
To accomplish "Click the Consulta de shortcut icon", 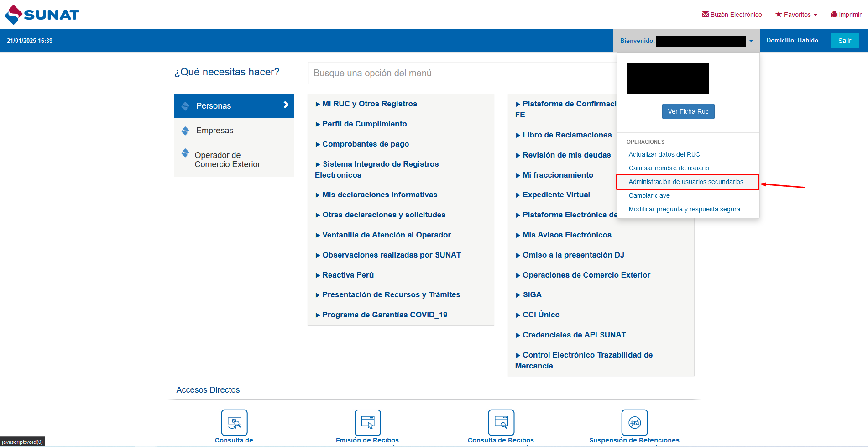I will click(234, 422).
